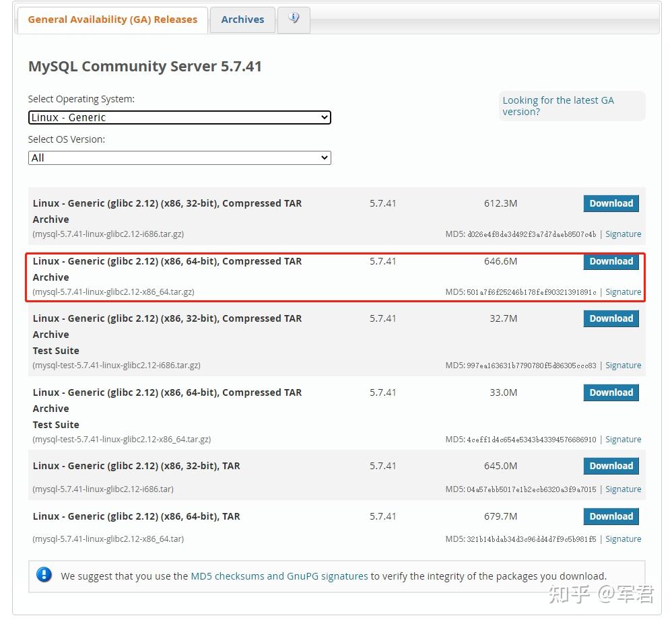Download the x86 64-bit TAR file

[x=610, y=516]
